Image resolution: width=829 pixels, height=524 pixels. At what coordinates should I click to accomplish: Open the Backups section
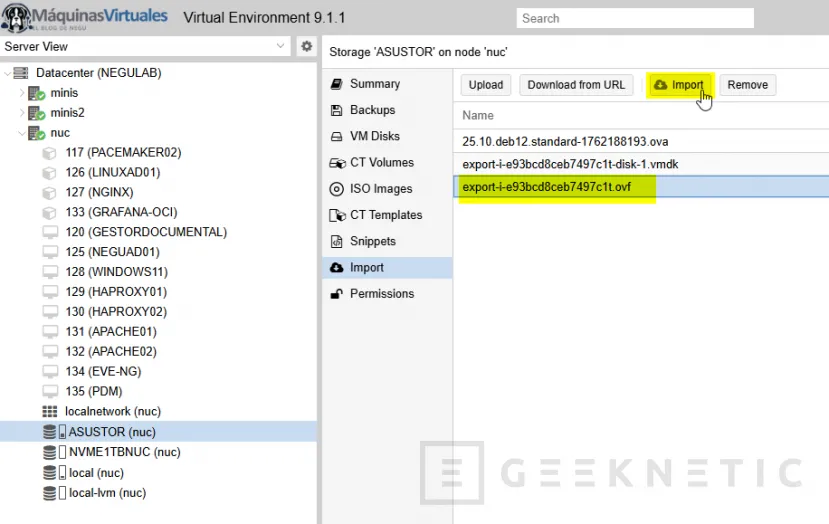(x=387, y=110)
